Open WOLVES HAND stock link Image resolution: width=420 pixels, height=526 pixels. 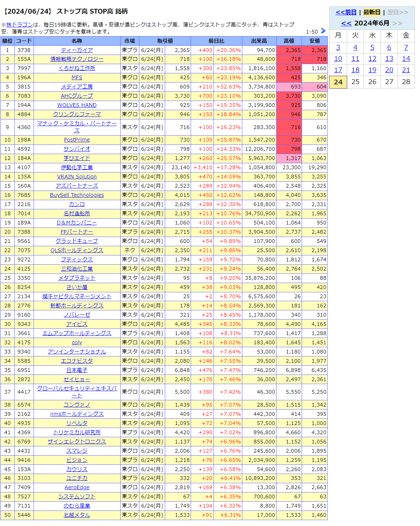pos(77,105)
